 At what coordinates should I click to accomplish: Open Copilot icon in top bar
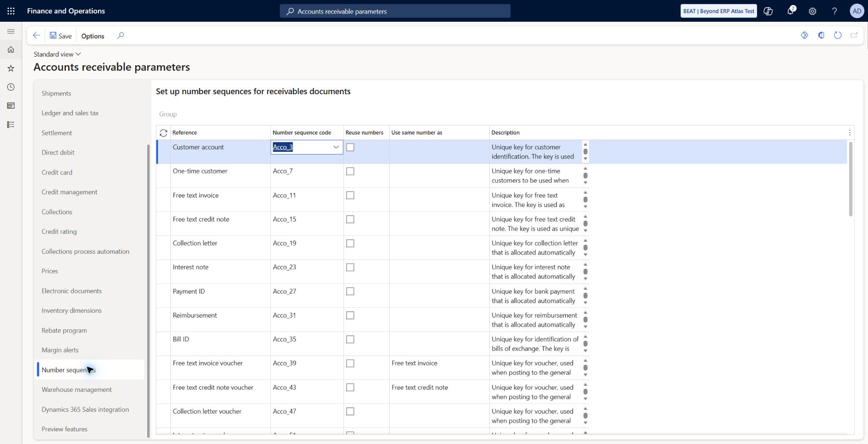768,11
